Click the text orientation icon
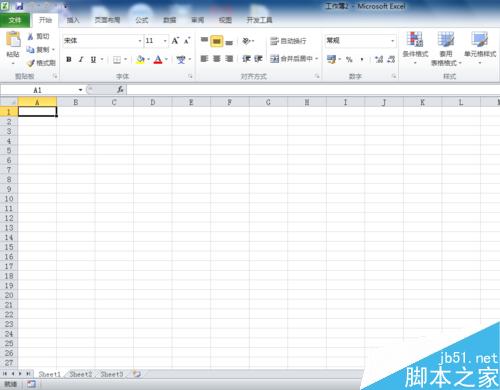This screenshot has width=500, height=390. [246, 41]
